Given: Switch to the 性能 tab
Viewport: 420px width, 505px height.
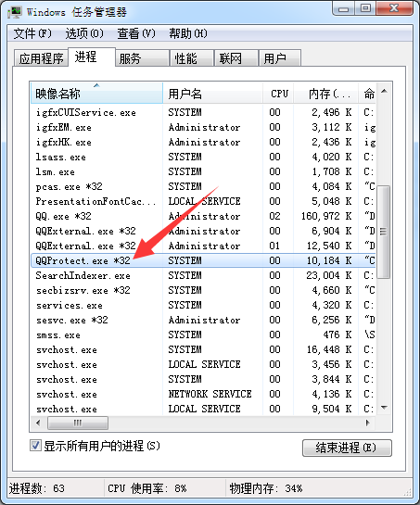Looking at the screenshot, I should [x=192, y=58].
